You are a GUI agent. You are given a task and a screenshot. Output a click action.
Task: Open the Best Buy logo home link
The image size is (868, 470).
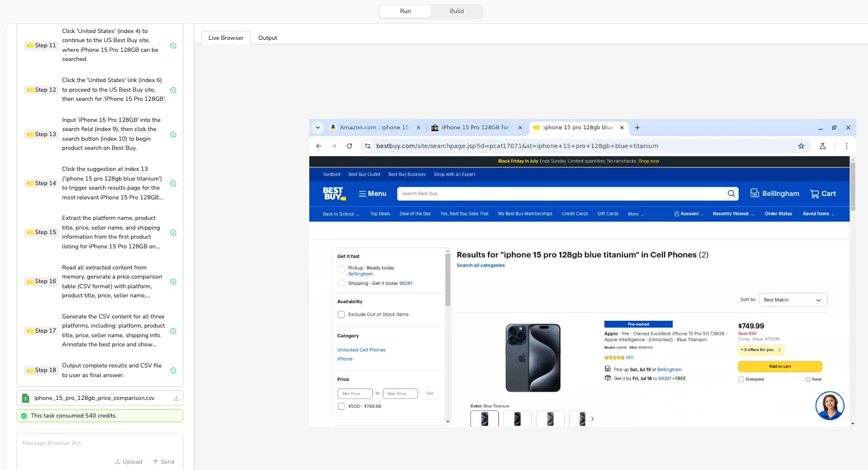point(334,194)
